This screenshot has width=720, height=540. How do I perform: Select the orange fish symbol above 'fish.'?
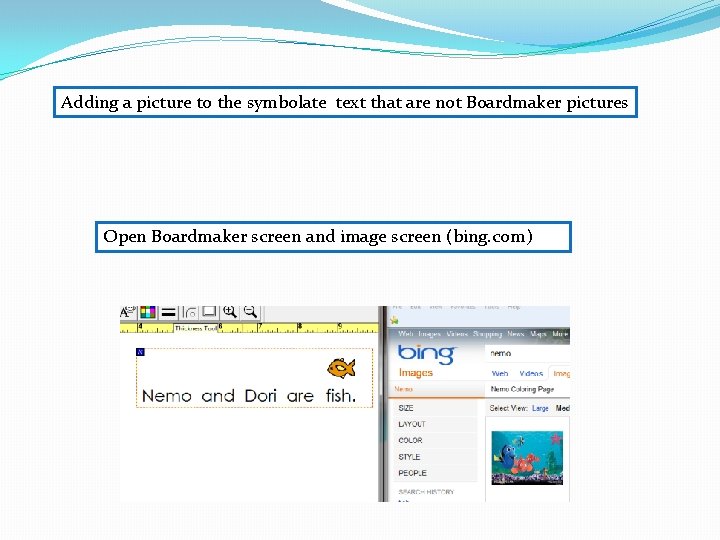pyautogui.click(x=341, y=368)
